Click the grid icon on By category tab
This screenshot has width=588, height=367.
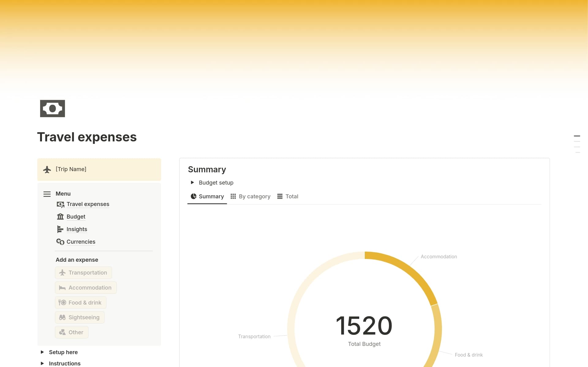coord(233,196)
